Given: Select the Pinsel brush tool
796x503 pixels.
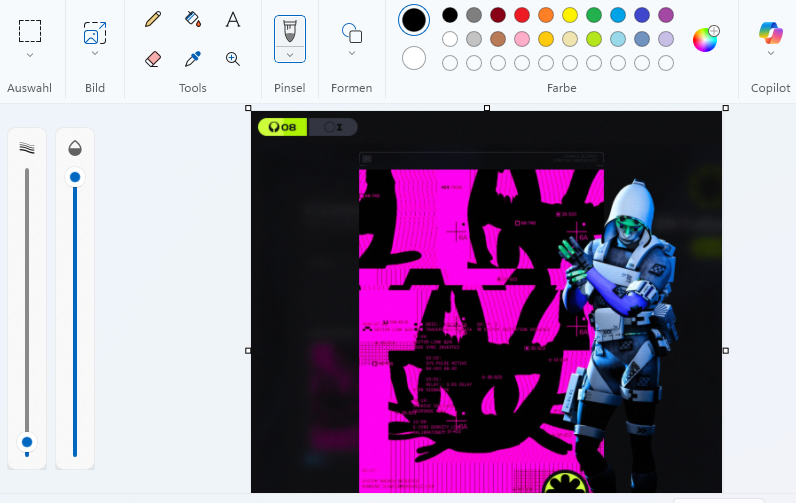Looking at the screenshot, I should click(290, 31).
